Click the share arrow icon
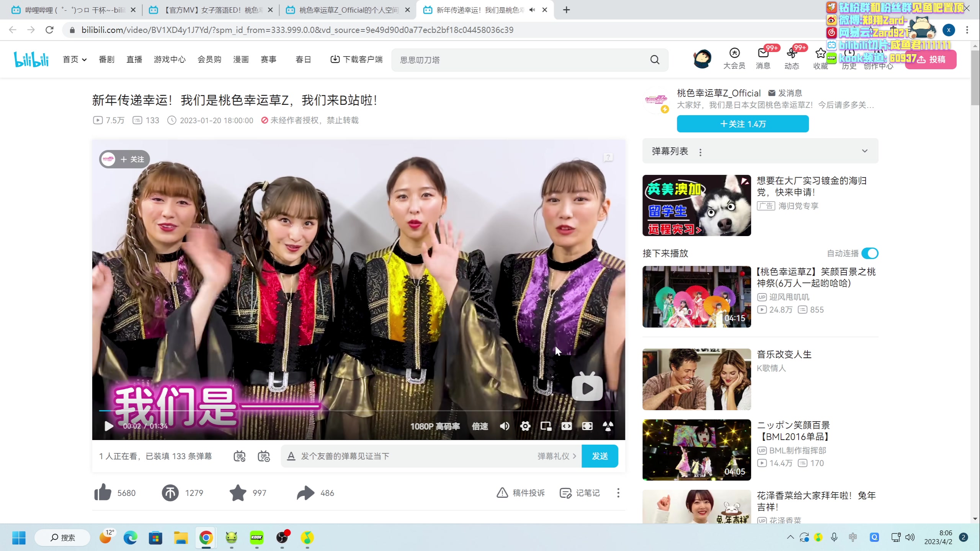This screenshot has width=980, height=551. pos(305,493)
